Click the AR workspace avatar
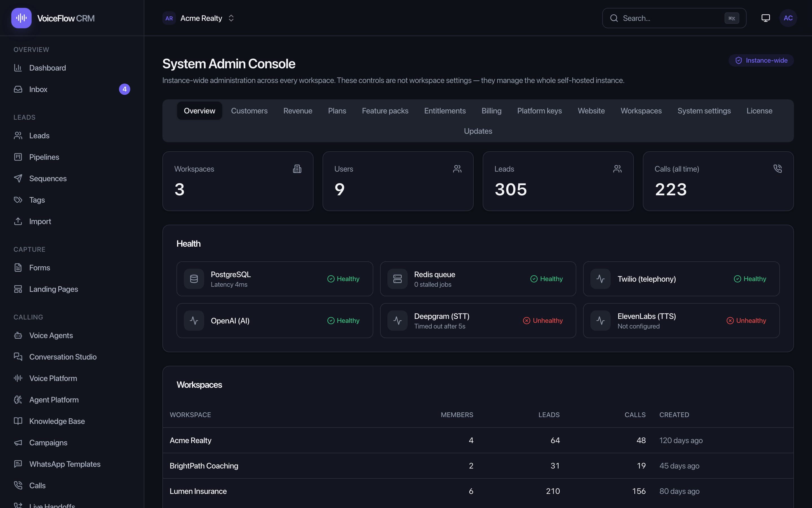 [169, 18]
